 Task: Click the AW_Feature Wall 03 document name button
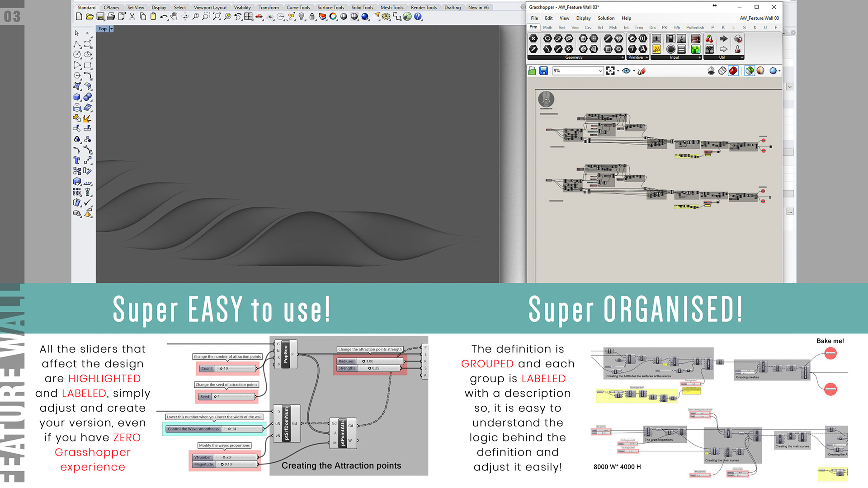[x=759, y=18]
